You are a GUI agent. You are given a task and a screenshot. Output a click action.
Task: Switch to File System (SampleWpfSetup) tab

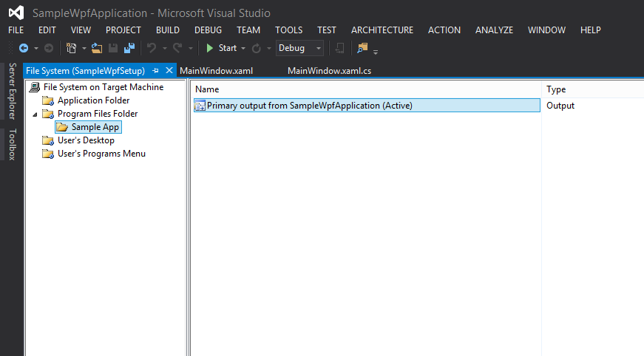click(x=86, y=71)
